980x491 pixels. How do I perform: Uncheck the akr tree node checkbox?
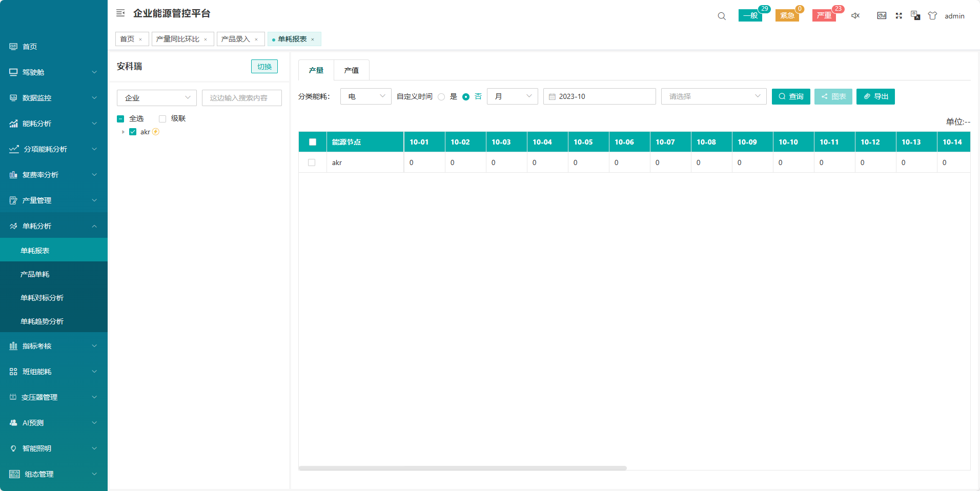pos(133,132)
